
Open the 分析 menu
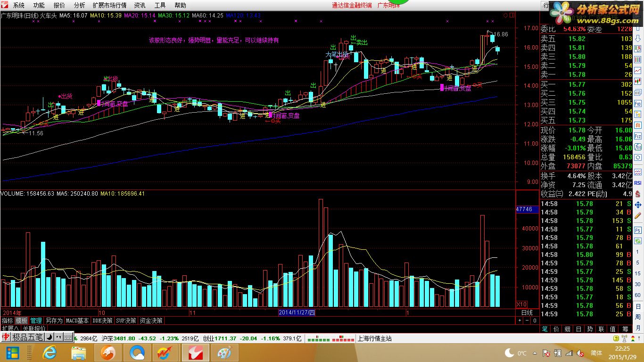pyautogui.click(x=80, y=5)
